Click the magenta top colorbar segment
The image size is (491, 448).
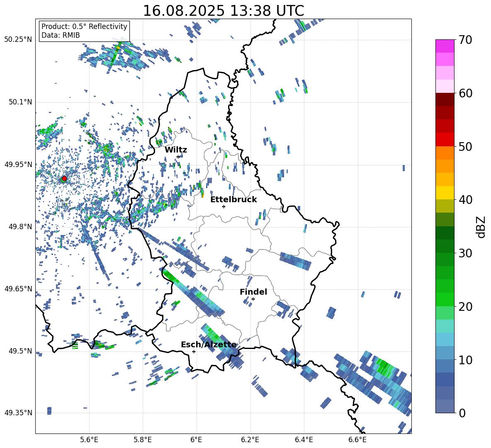[445, 46]
